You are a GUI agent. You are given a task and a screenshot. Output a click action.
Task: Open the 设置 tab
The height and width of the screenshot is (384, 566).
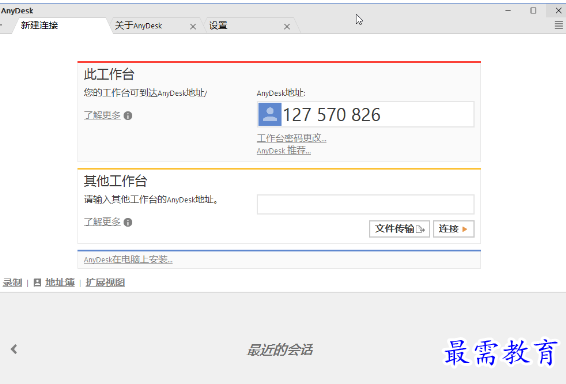pyautogui.click(x=218, y=26)
